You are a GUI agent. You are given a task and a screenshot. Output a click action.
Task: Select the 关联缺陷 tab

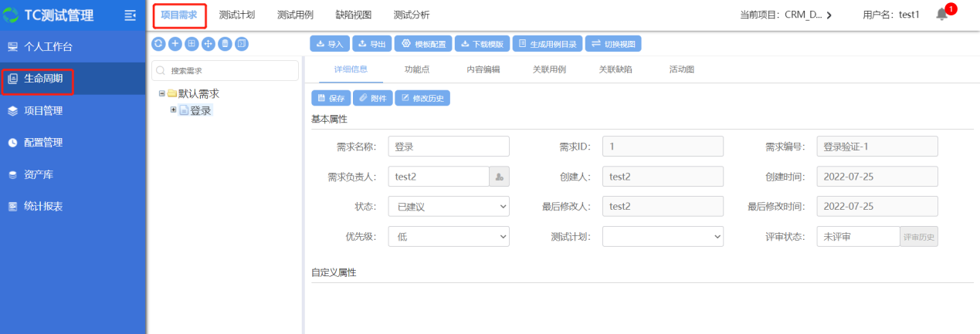click(615, 69)
